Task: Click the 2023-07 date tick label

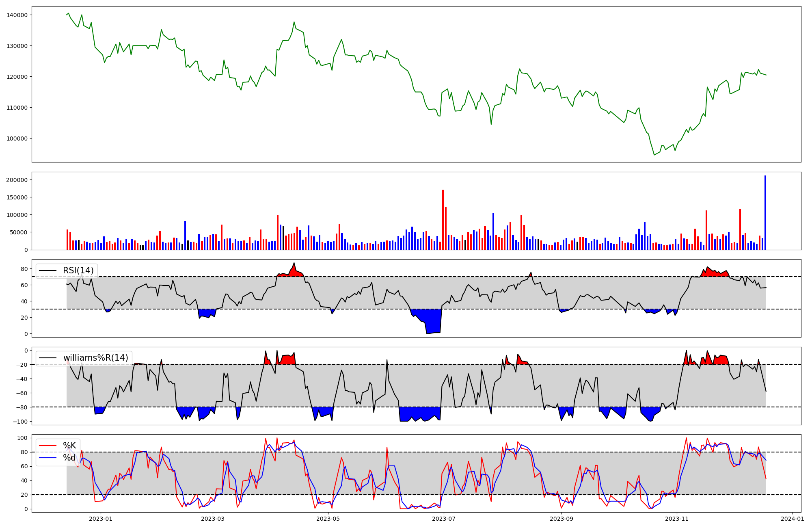Action: tap(444, 519)
